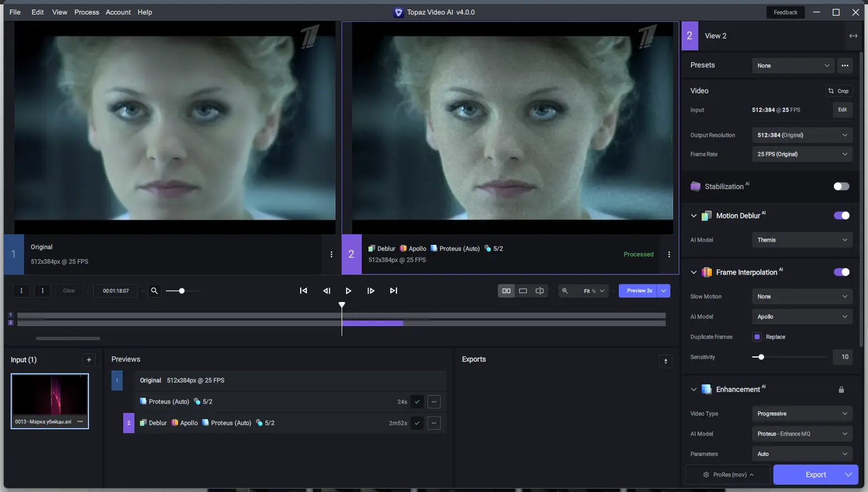Click the Enhancement lock icon
The width and height of the screenshot is (868, 492).
[x=841, y=389]
